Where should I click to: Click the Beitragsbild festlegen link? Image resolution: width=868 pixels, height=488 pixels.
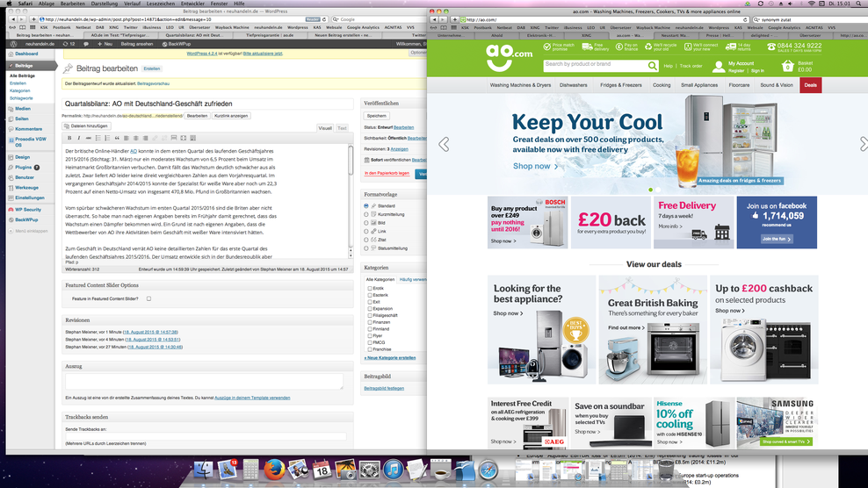384,389
